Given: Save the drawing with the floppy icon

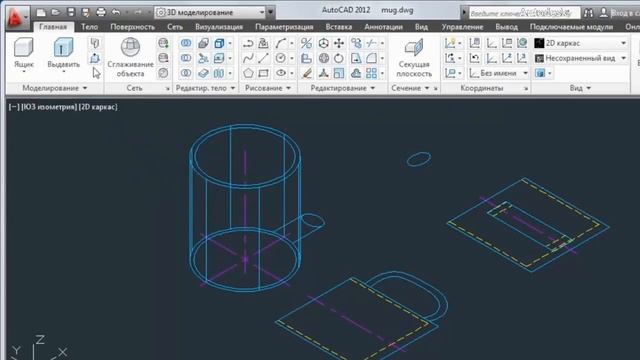Looking at the screenshot, I should pyautogui.click(x=71, y=13).
